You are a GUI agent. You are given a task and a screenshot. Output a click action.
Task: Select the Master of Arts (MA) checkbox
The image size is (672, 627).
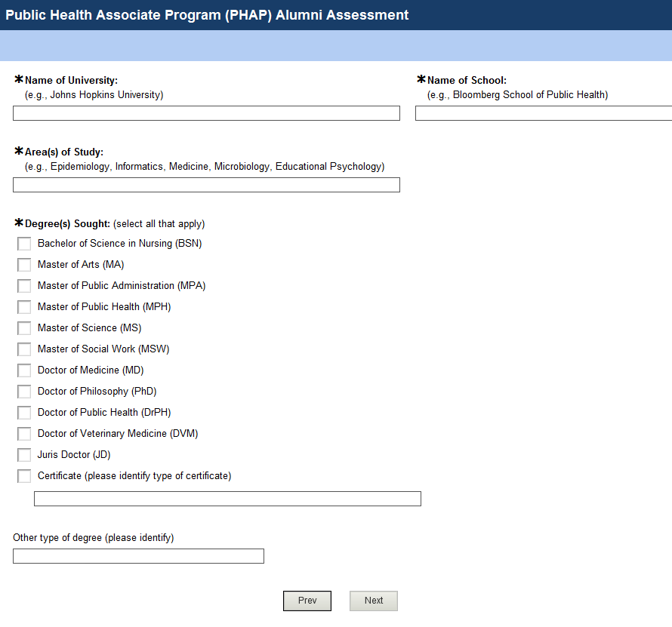click(24, 265)
